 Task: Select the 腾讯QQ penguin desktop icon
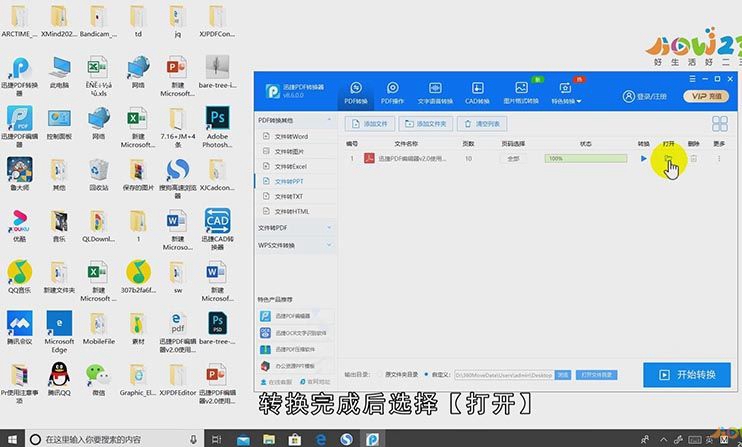(x=59, y=379)
